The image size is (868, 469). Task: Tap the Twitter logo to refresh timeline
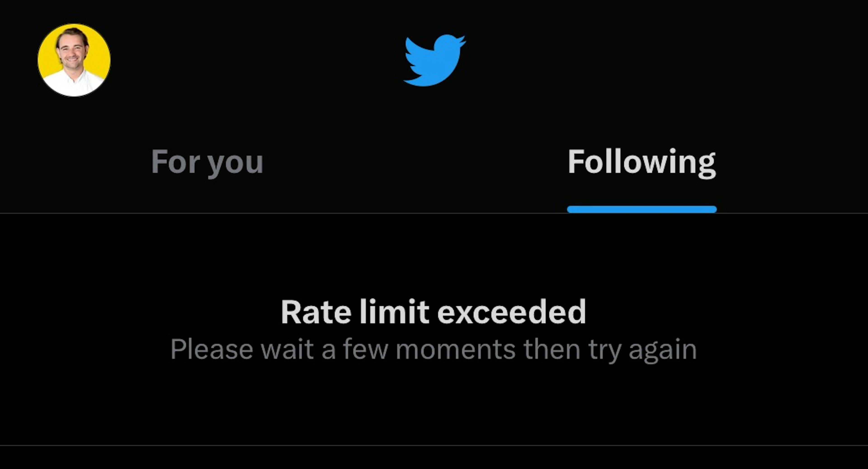pyautogui.click(x=435, y=60)
